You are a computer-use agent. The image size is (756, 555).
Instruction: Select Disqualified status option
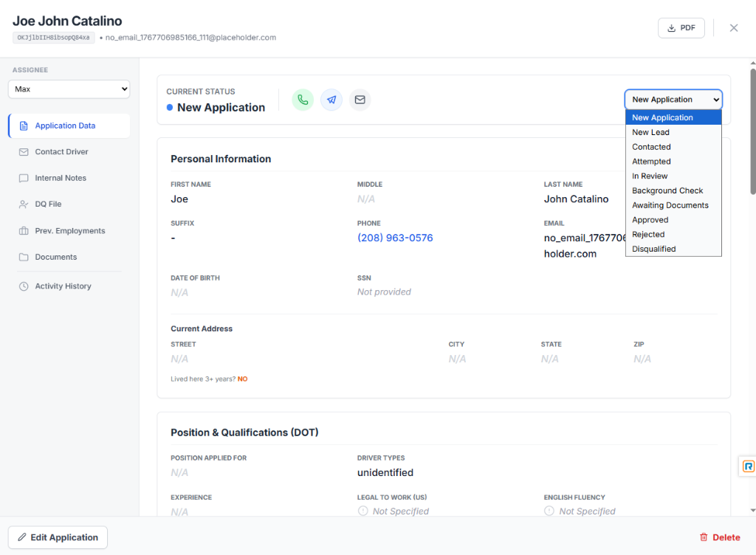coord(653,249)
